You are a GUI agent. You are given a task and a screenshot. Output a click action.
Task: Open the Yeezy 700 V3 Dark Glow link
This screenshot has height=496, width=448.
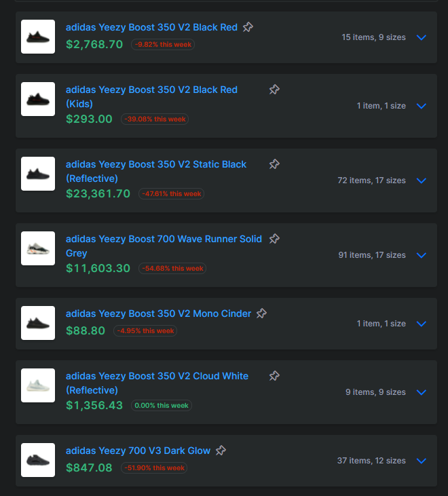click(138, 451)
